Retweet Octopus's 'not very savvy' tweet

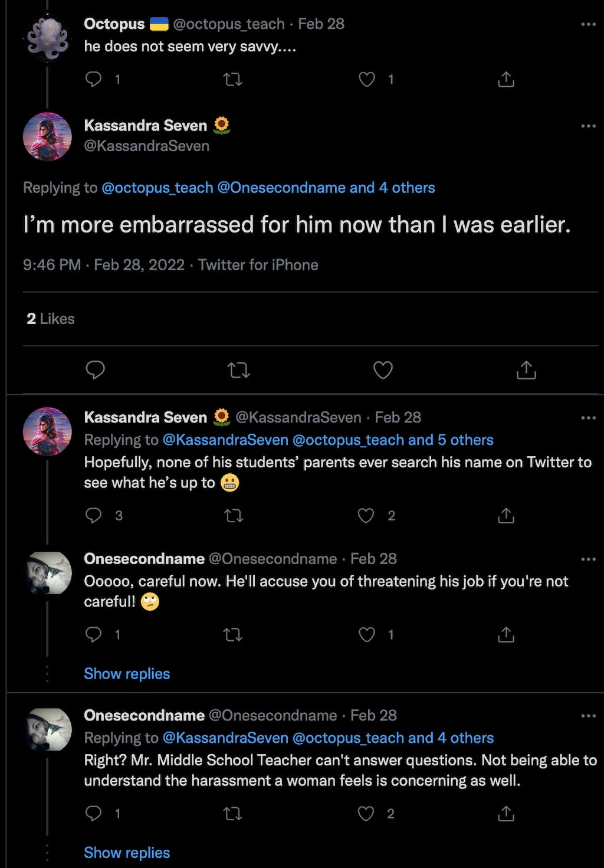tap(233, 79)
